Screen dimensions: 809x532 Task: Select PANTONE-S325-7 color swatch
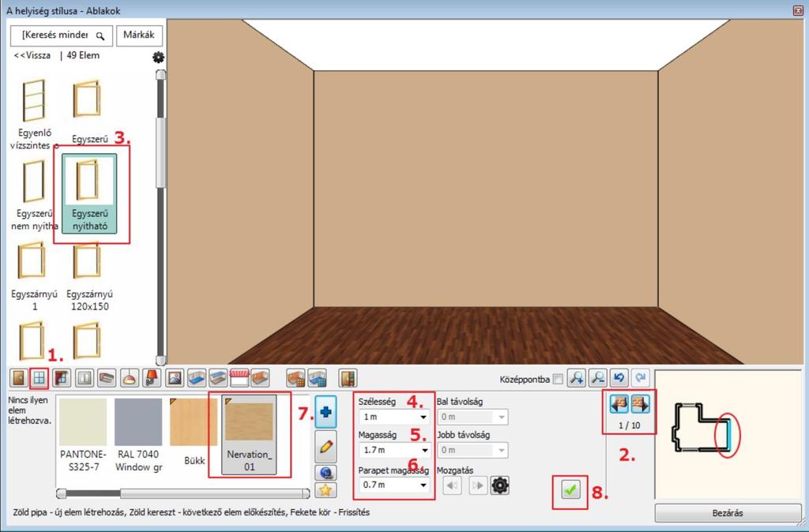pyautogui.click(x=83, y=436)
